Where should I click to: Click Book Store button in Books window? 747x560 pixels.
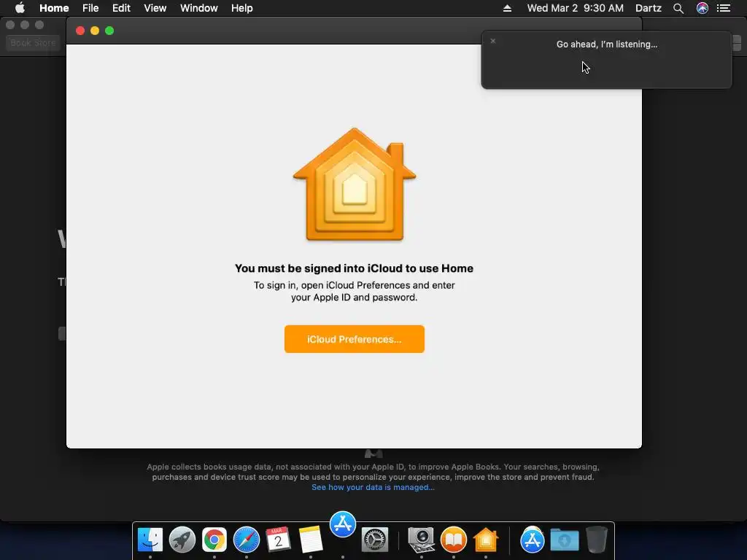(x=33, y=43)
